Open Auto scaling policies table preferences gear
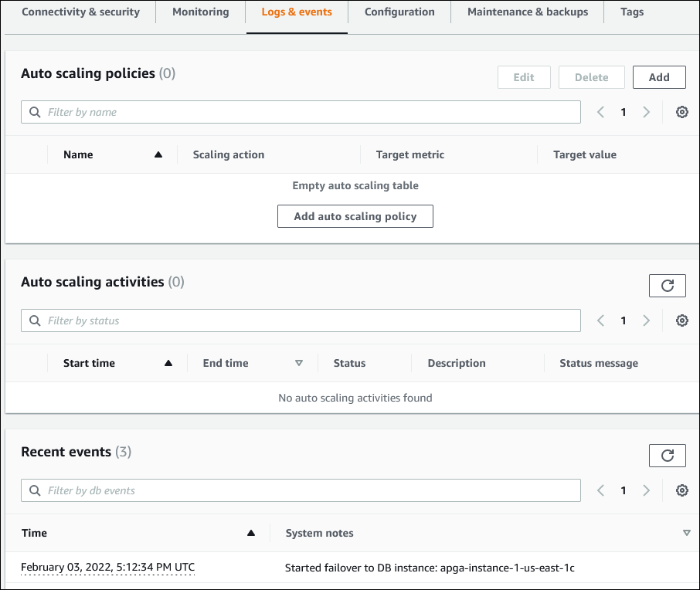700x590 pixels. tap(681, 112)
